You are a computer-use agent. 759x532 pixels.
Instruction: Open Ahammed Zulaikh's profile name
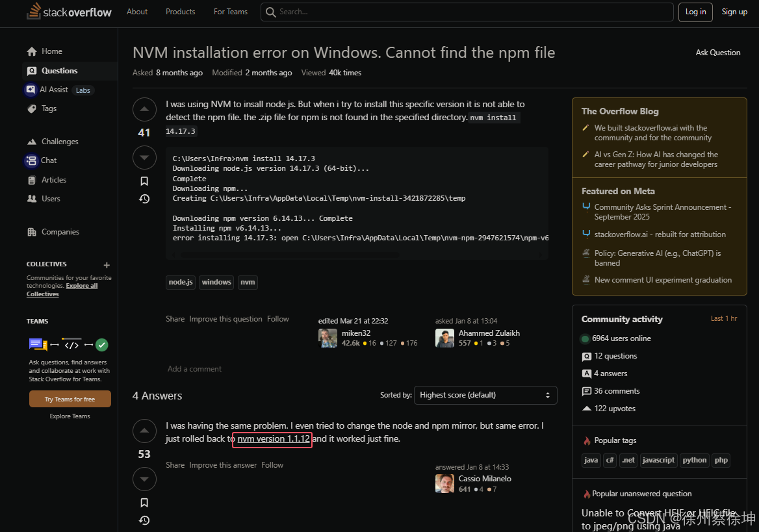tap(489, 333)
